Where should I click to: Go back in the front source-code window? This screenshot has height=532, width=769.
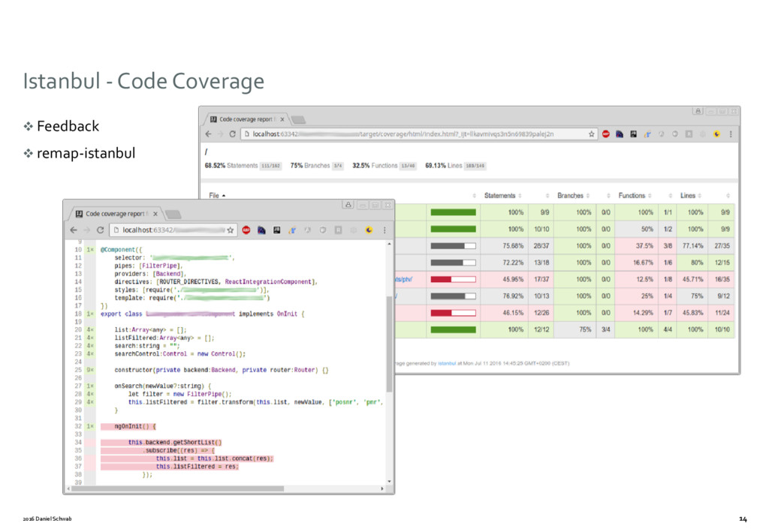pyautogui.click(x=74, y=230)
